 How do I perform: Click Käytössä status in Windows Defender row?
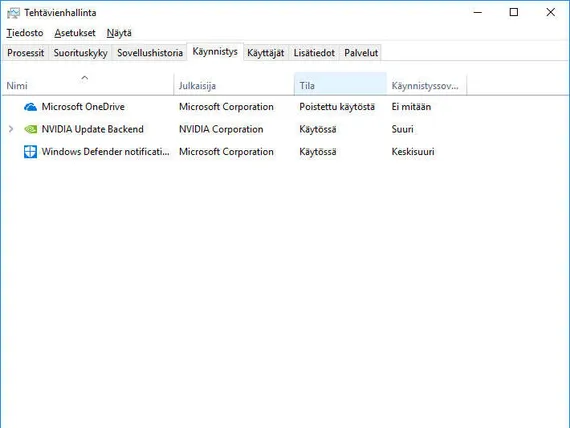point(318,152)
